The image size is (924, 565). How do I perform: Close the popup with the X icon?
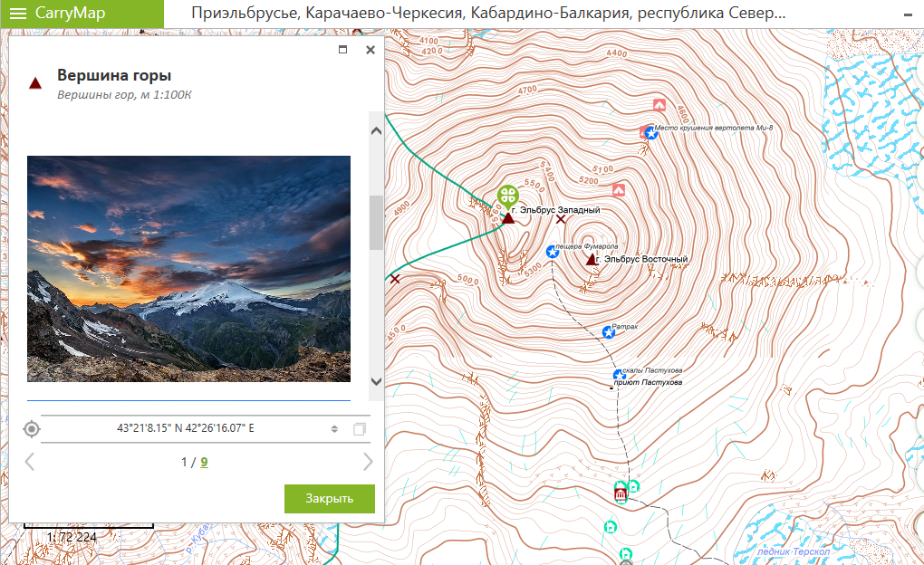click(x=370, y=50)
